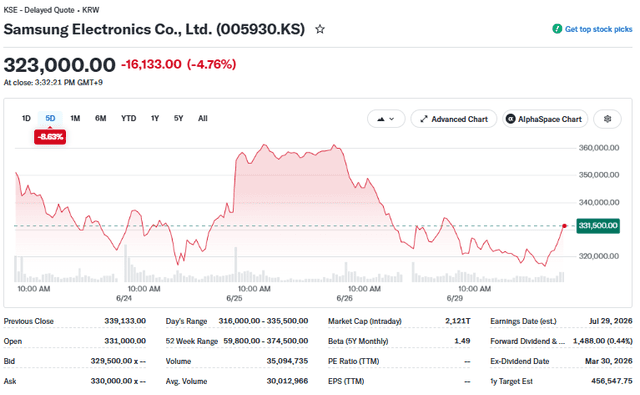The image size is (640, 395).
Task: Click the Beta value 1.49
Action: pos(462,341)
